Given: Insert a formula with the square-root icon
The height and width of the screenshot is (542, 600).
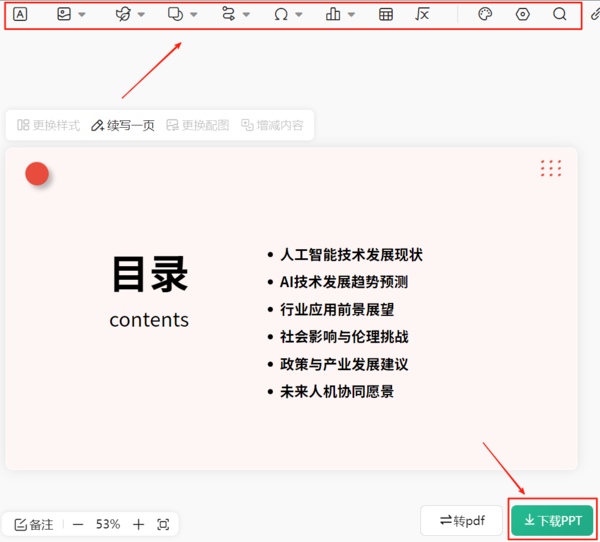Looking at the screenshot, I should 422,14.
